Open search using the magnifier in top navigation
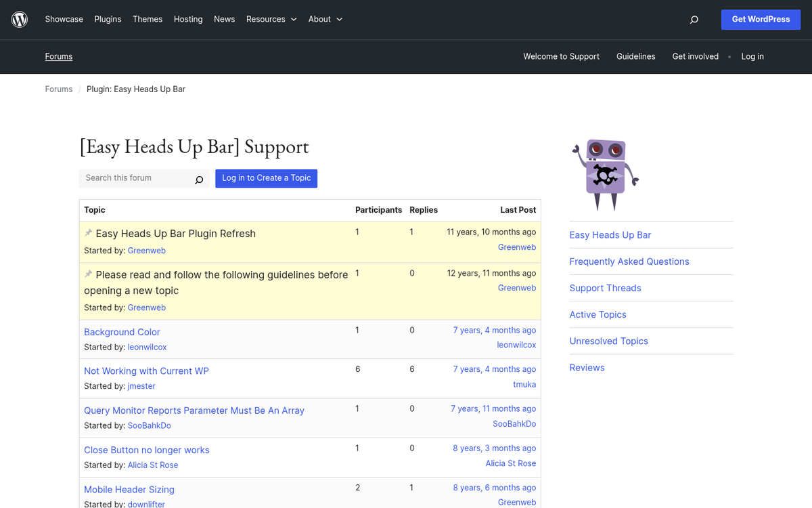This screenshot has width=812, height=508. (694, 19)
